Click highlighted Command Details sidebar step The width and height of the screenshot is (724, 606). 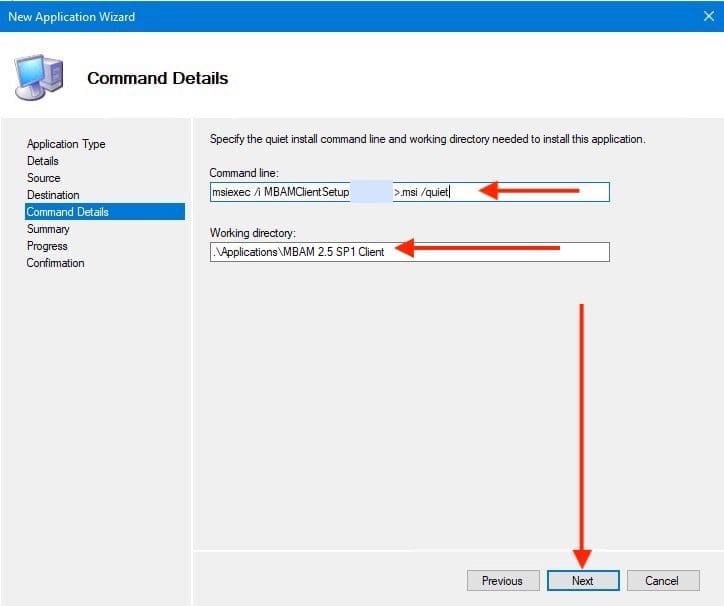coord(68,212)
